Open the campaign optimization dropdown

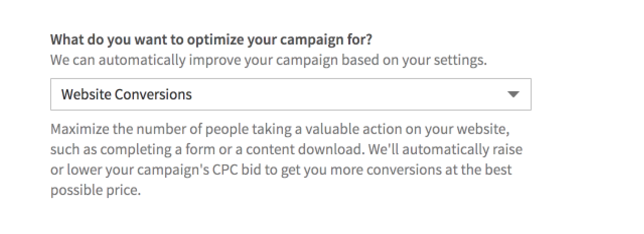coord(290,94)
